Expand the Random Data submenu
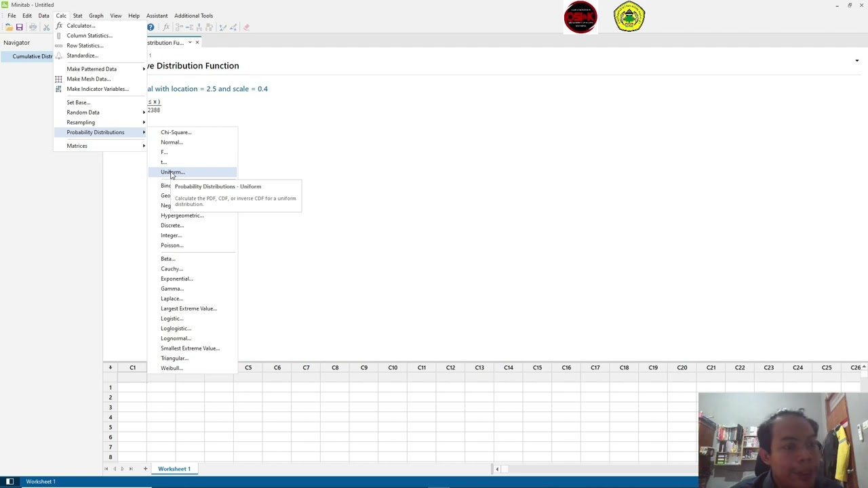 click(x=100, y=113)
